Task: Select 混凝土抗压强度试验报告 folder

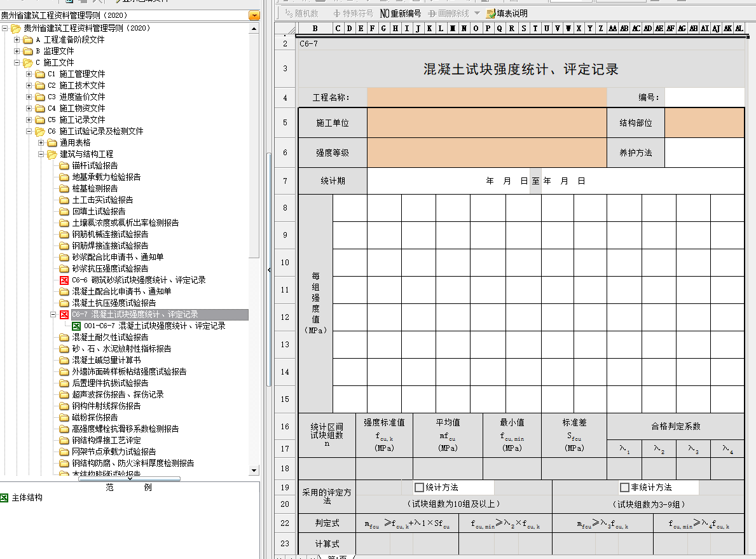Action: click(x=114, y=303)
